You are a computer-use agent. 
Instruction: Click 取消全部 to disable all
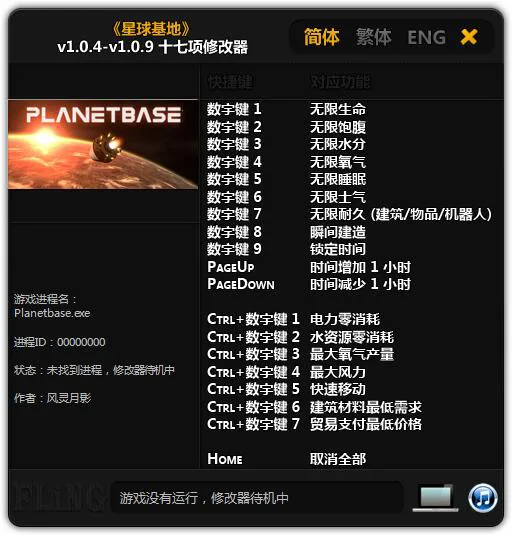pos(338,459)
